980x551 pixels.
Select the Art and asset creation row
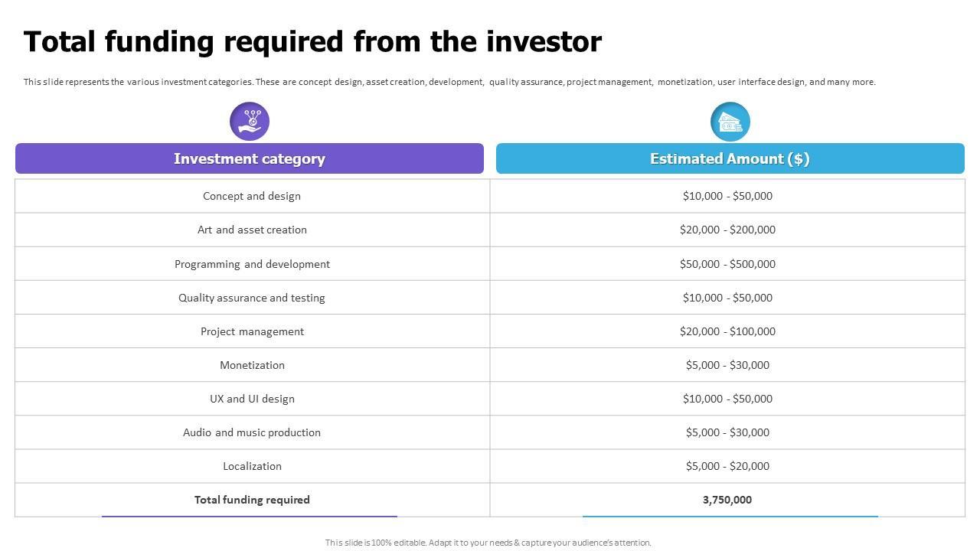coord(252,230)
